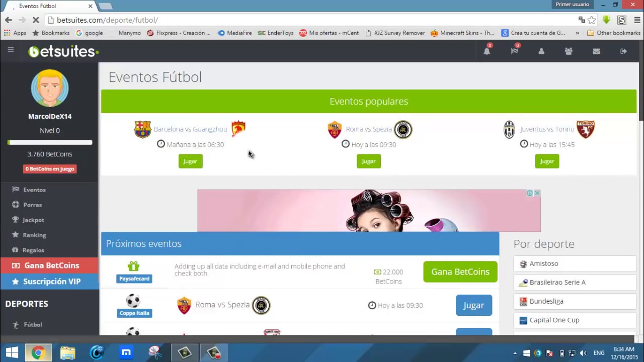Open the friends group icon in header

point(569,51)
